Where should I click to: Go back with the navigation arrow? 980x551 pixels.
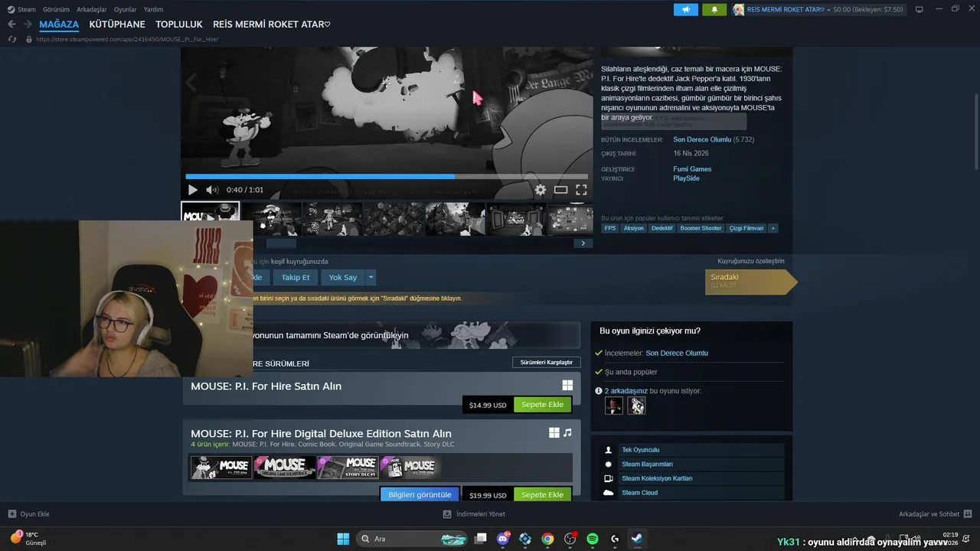pos(11,24)
